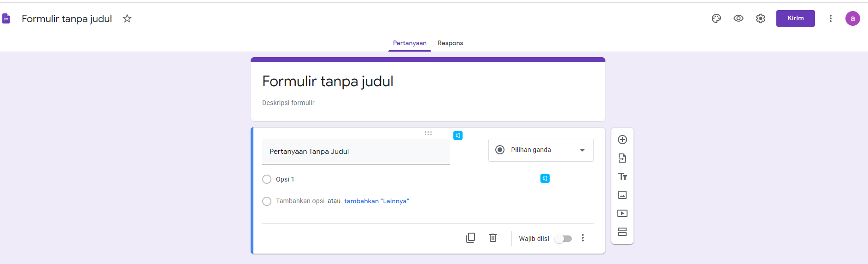Open form settings gear icon

pyautogui.click(x=761, y=18)
